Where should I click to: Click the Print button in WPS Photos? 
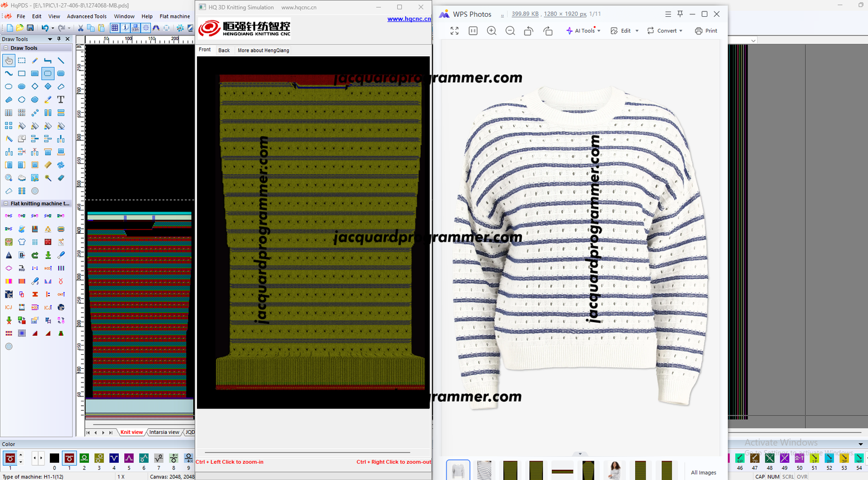coord(706,31)
